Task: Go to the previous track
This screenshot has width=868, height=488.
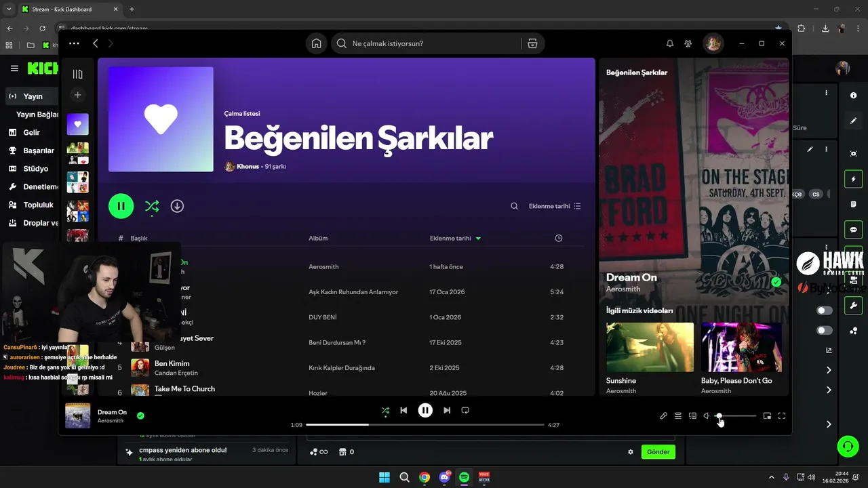Action: (403, 410)
